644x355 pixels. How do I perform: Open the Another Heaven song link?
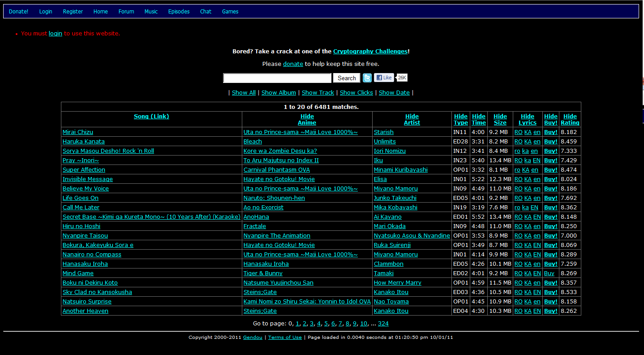click(x=86, y=311)
